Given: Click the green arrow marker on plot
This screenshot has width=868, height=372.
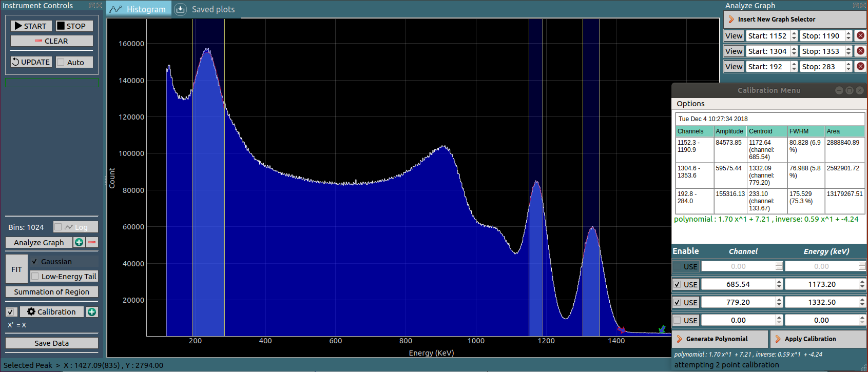Looking at the screenshot, I should point(662,329).
